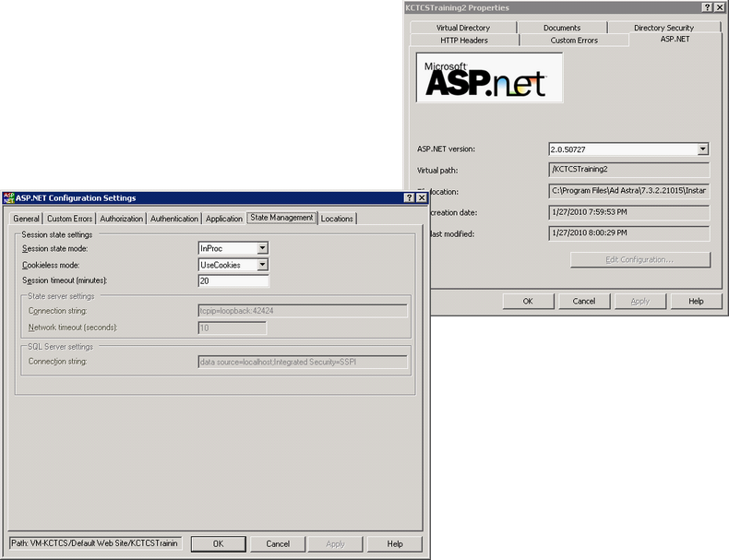Open the Custom Errors tab in Configuration Settings
The image size is (729, 560).
pos(70,219)
